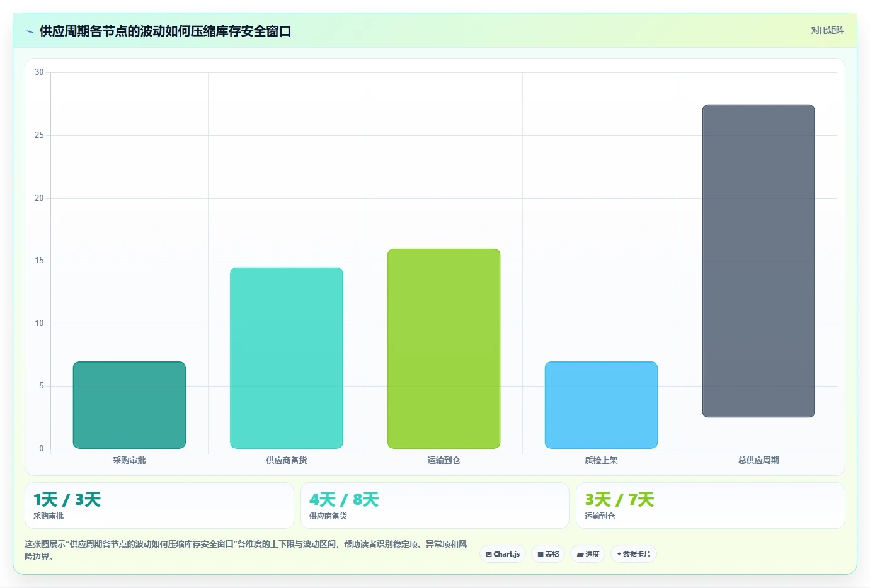Select the Chart.js tag chip
This screenshot has height=588, width=870.
[x=503, y=554]
